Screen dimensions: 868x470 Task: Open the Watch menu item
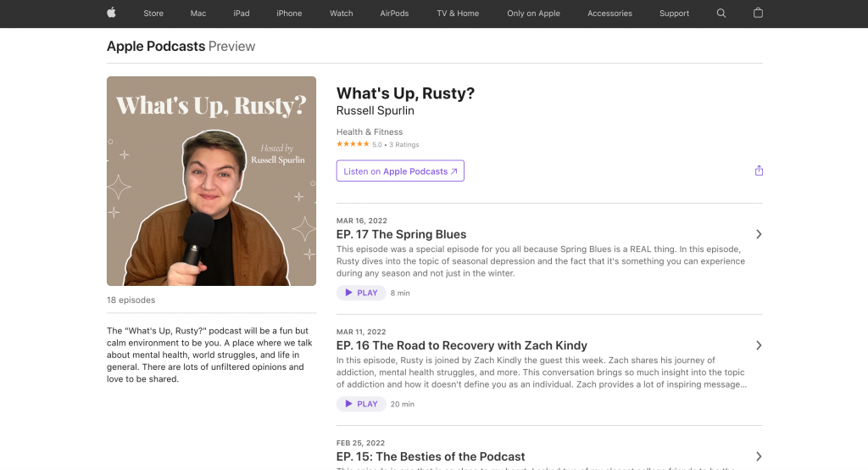click(341, 14)
